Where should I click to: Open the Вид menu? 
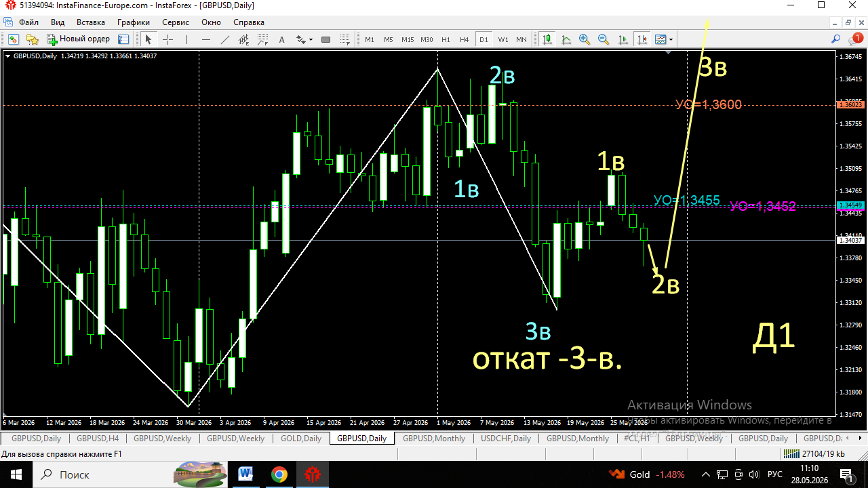click(x=58, y=22)
